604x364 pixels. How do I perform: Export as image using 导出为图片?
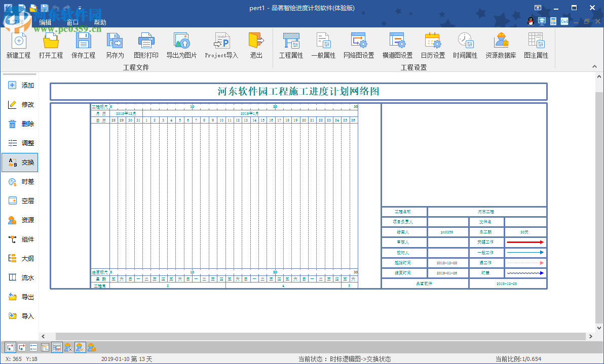(x=181, y=46)
